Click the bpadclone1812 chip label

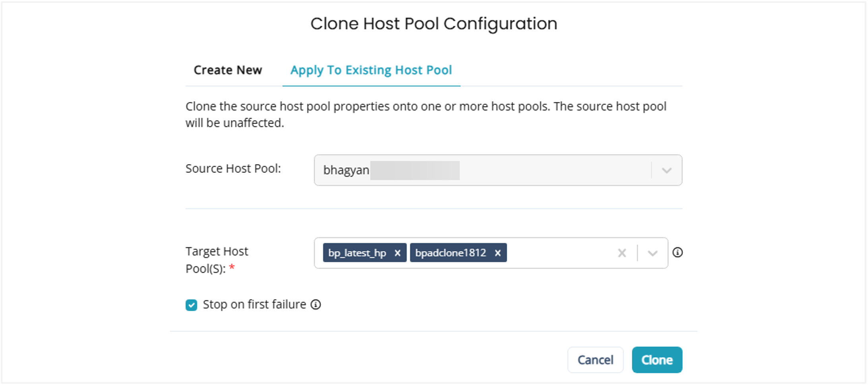[450, 253]
